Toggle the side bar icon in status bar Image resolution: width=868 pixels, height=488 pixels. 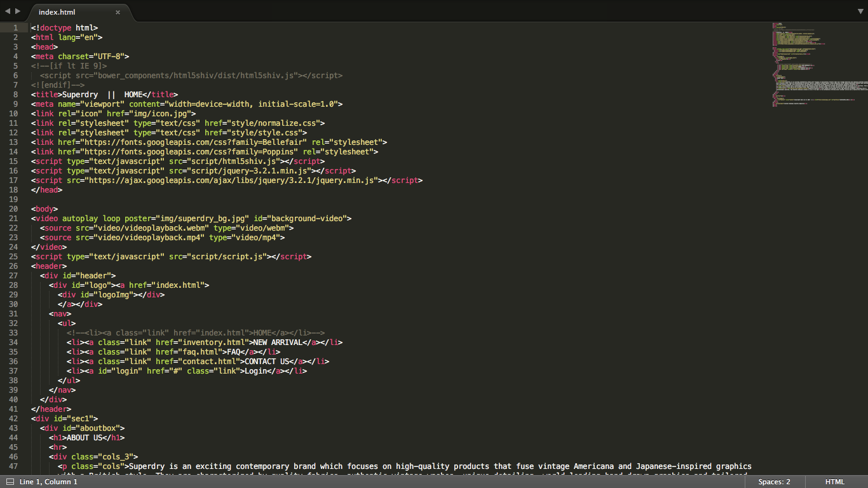point(10,482)
